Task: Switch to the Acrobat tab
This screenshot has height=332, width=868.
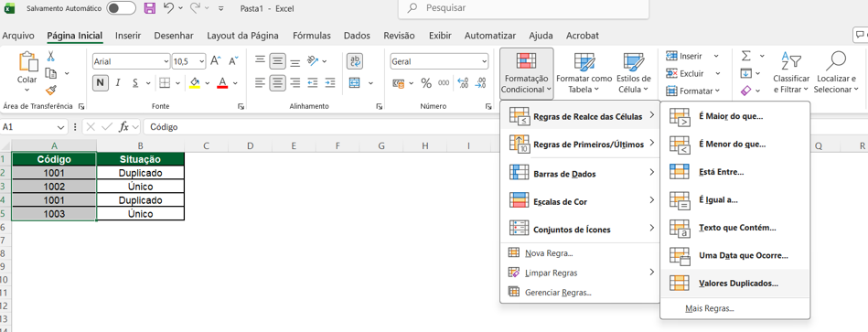Action: [583, 36]
